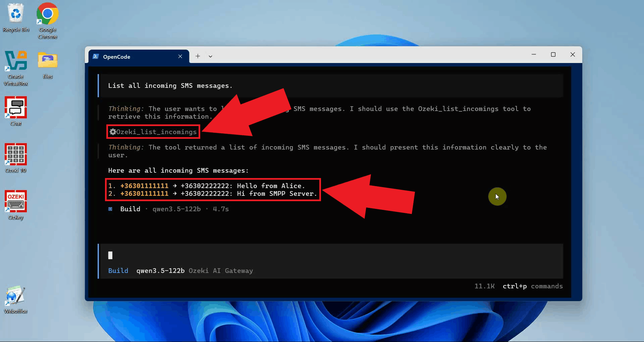Click the 'Hi from SMPP Server.' message line

(x=213, y=193)
